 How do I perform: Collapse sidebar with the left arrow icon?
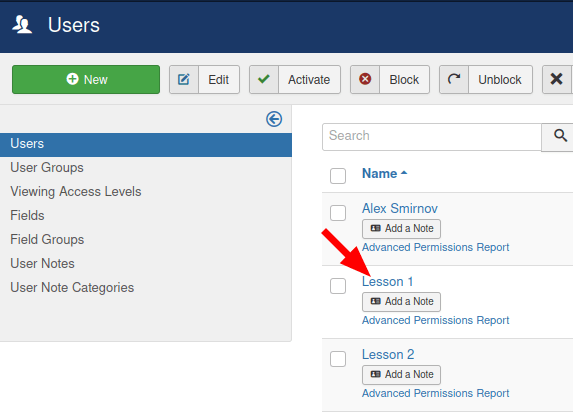coord(274,119)
